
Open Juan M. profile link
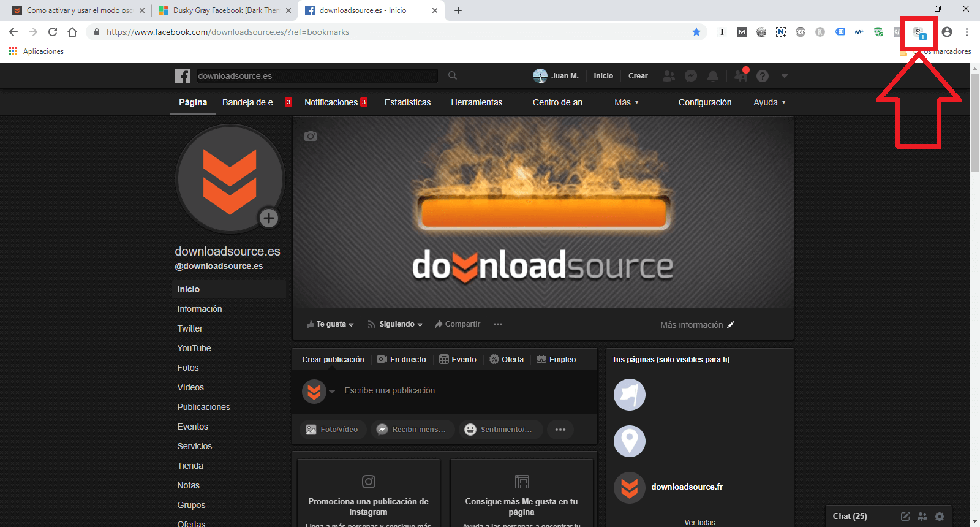tap(556, 76)
